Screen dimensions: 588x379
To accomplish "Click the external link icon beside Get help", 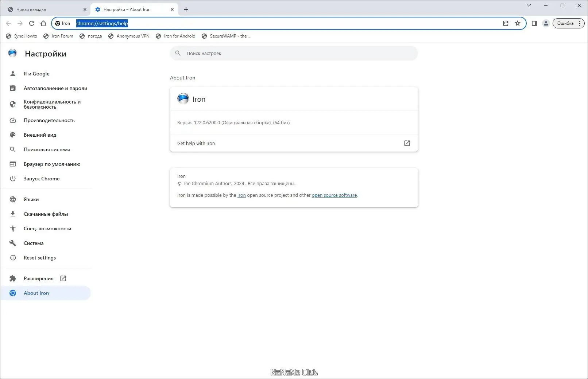I will point(407,143).
